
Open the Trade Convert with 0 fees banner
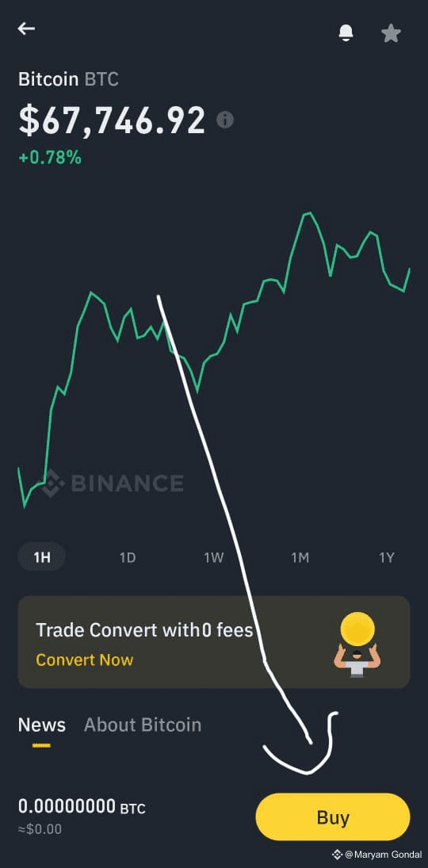(x=214, y=641)
